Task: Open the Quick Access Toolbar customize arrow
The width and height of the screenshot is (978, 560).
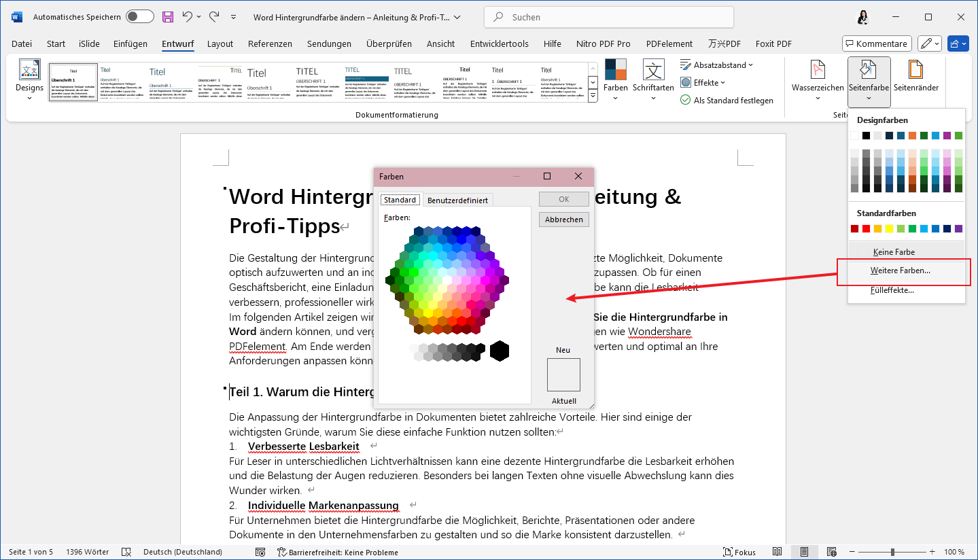Action: [x=234, y=16]
